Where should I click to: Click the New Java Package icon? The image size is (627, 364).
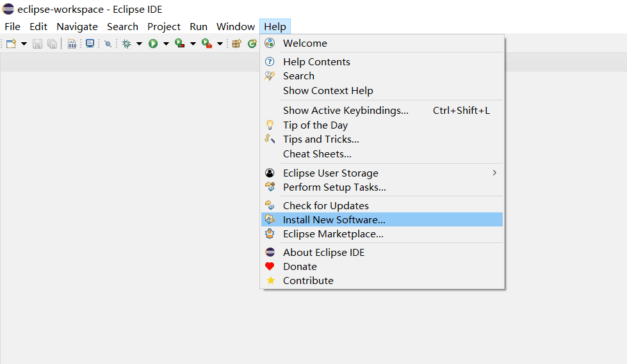click(236, 44)
